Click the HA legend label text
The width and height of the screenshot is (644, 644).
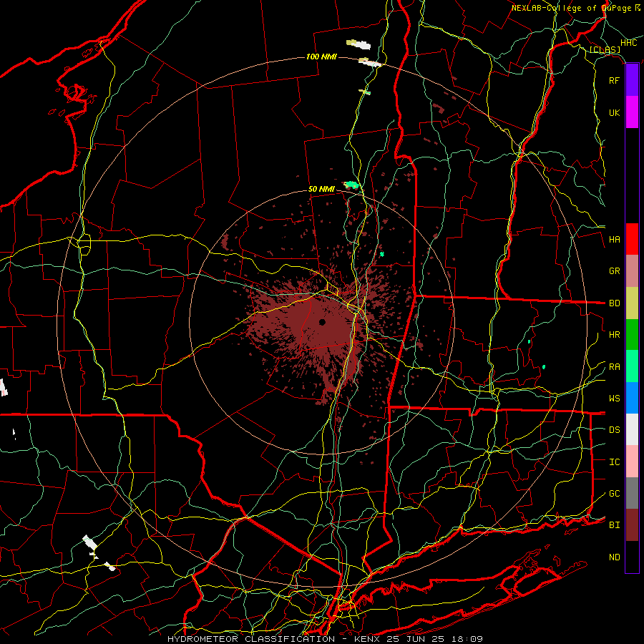614,240
